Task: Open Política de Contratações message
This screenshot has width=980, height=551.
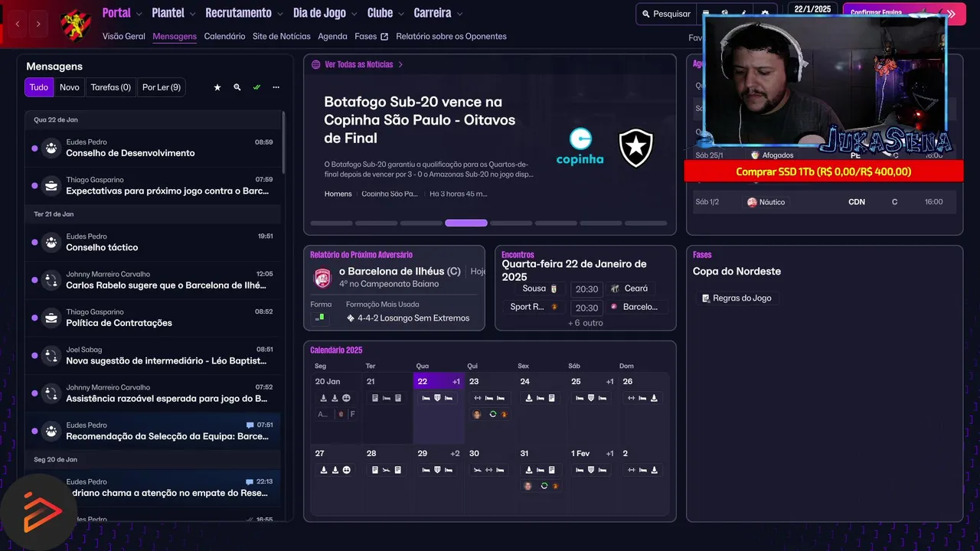Action: (x=153, y=318)
